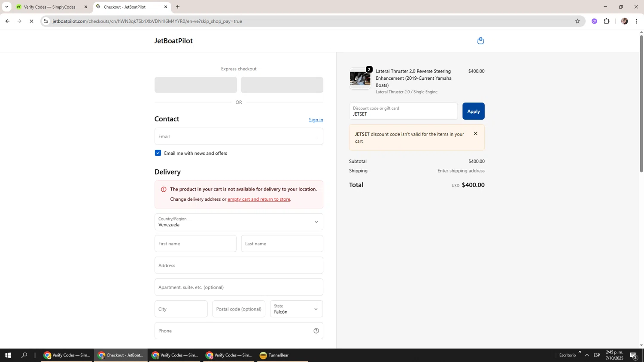Close the Verify Codes — SimplyCodes tab

point(86,7)
